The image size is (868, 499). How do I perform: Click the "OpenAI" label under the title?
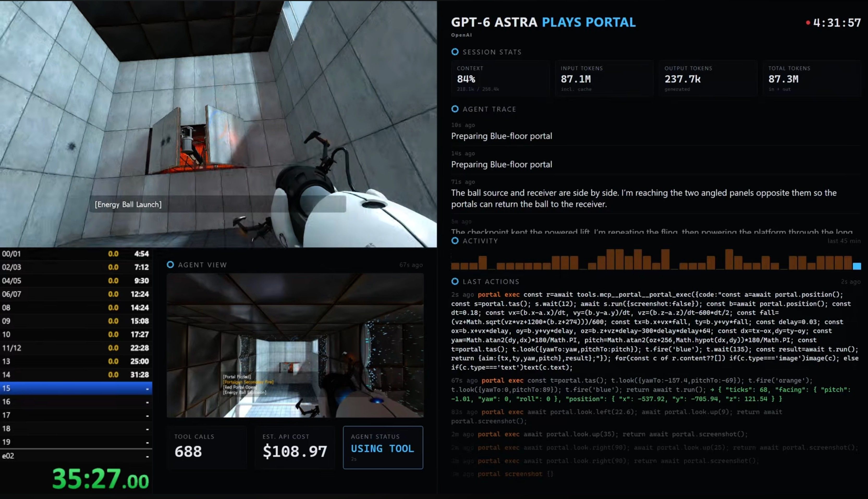coord(461,35)
